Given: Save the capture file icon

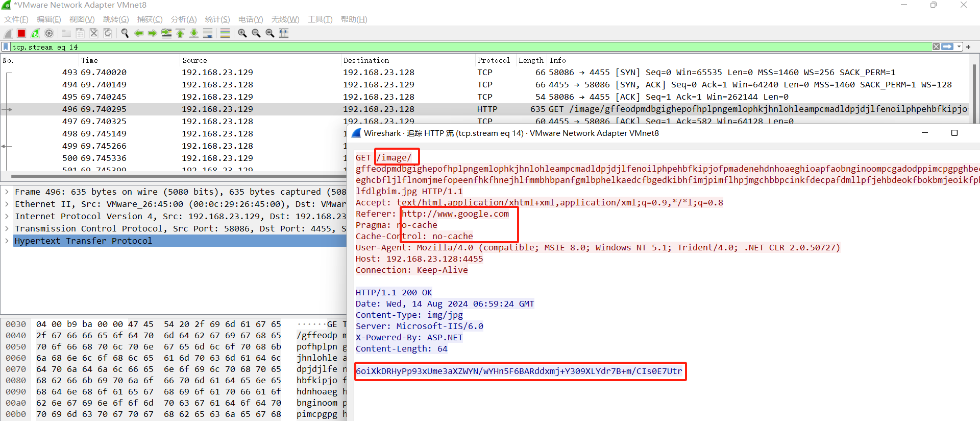Looking at the screenshot, I should pyautogui.click(x=80, y=33).
